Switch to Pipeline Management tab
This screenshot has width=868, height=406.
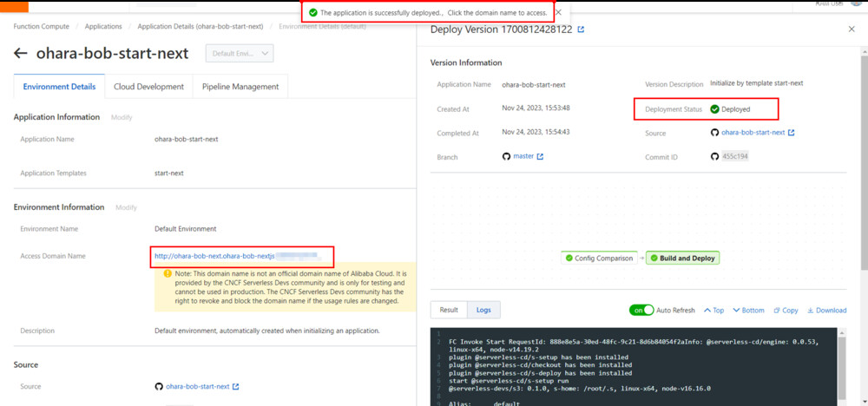coord(240,87)
